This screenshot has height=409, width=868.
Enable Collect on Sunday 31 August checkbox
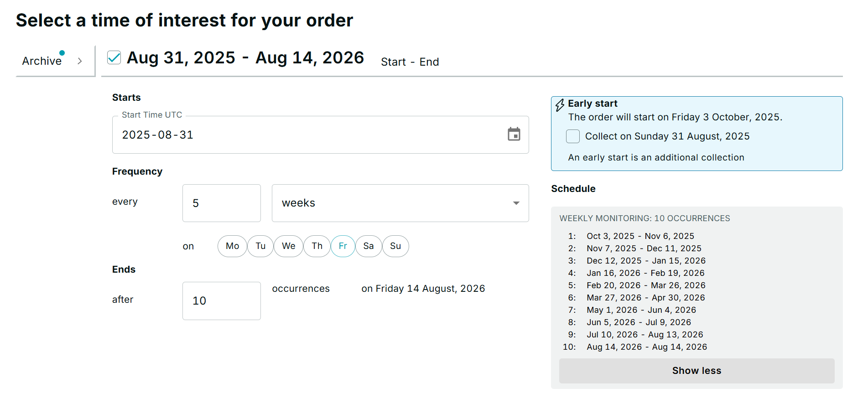click(x=573, y=136)
